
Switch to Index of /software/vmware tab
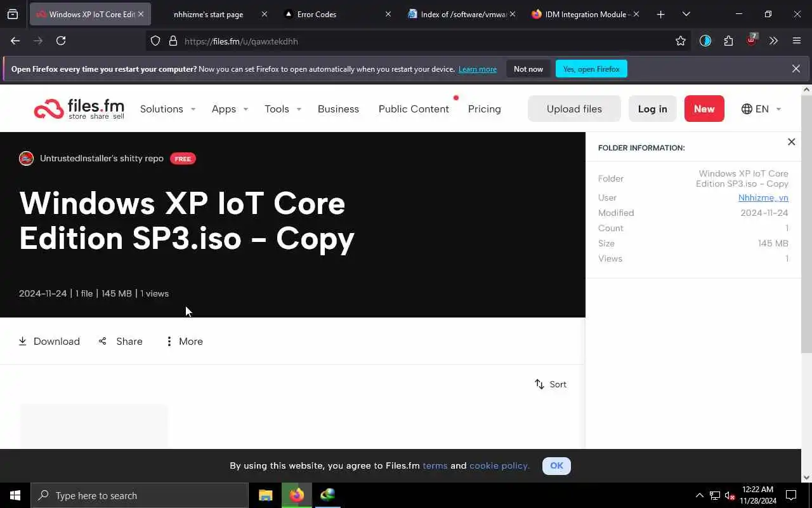461,14
